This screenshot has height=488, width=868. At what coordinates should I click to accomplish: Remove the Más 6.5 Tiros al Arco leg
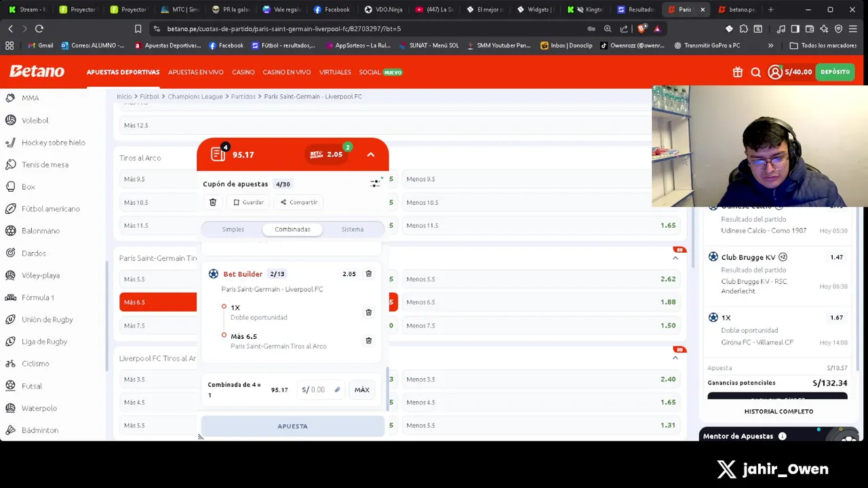[368, 341]
